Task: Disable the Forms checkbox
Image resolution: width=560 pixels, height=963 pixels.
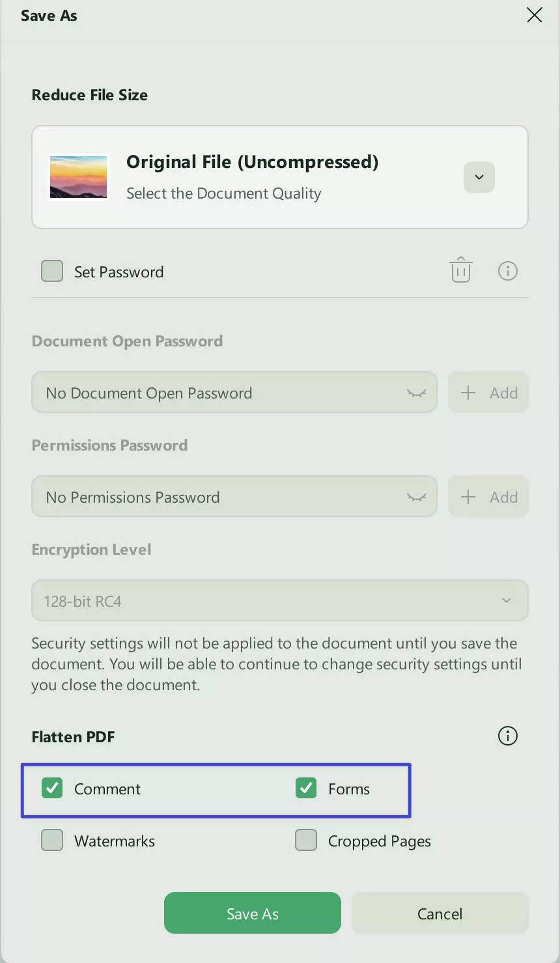Action: (306, 788)
